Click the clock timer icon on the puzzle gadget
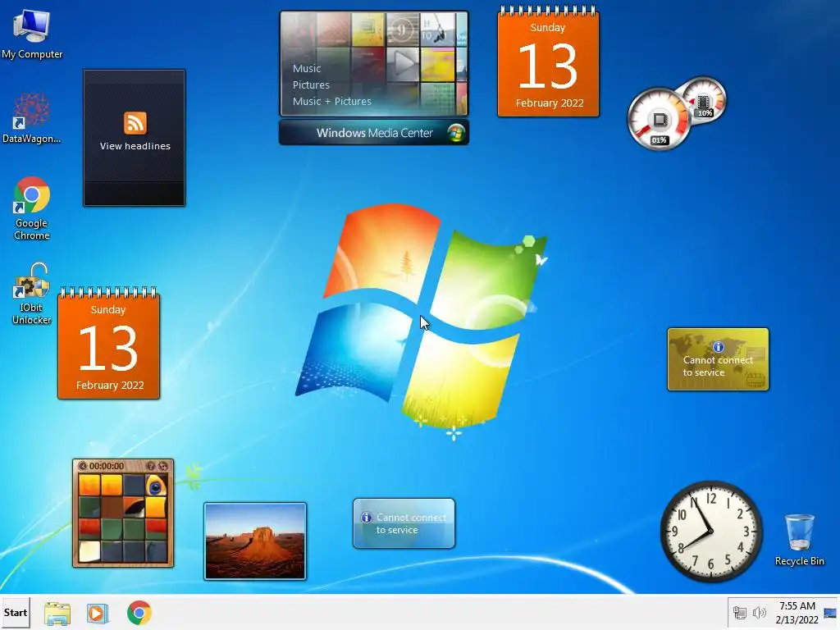Viewport: 840px width, 630px height. click(x=83, y=466)
